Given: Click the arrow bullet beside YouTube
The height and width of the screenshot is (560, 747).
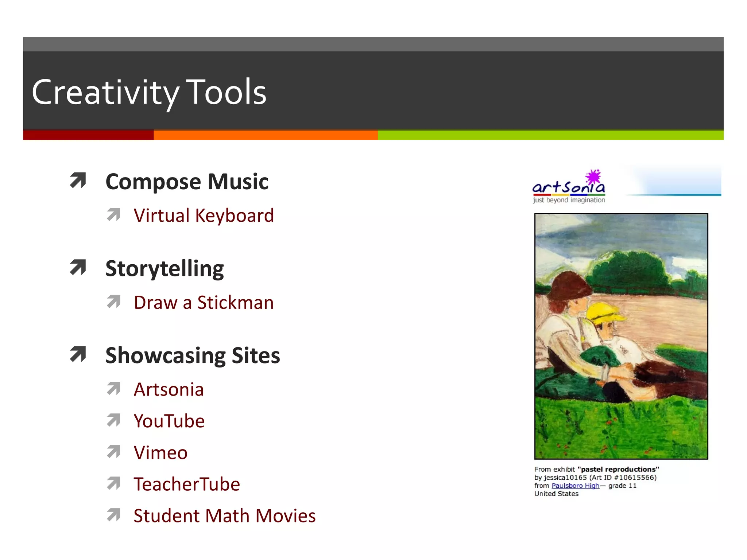Looking at the screenshot, I should tap(113, 420).
